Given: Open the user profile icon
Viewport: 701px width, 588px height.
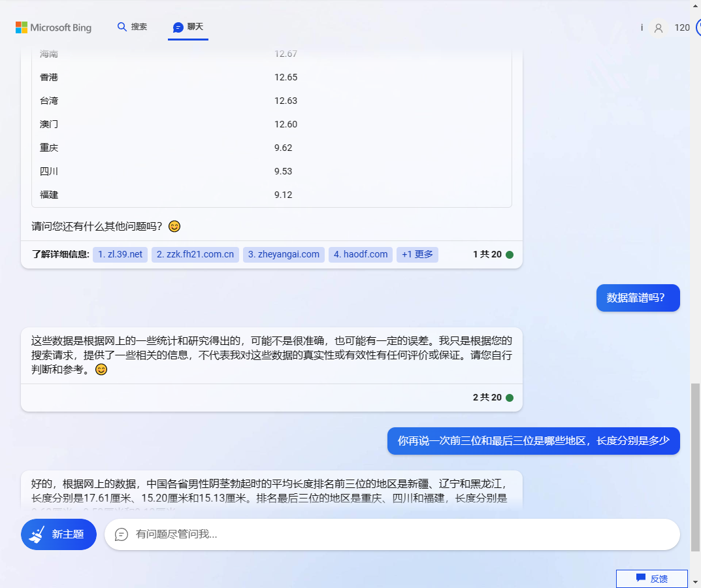Looking at the screenshot, I should click(658, 28).
